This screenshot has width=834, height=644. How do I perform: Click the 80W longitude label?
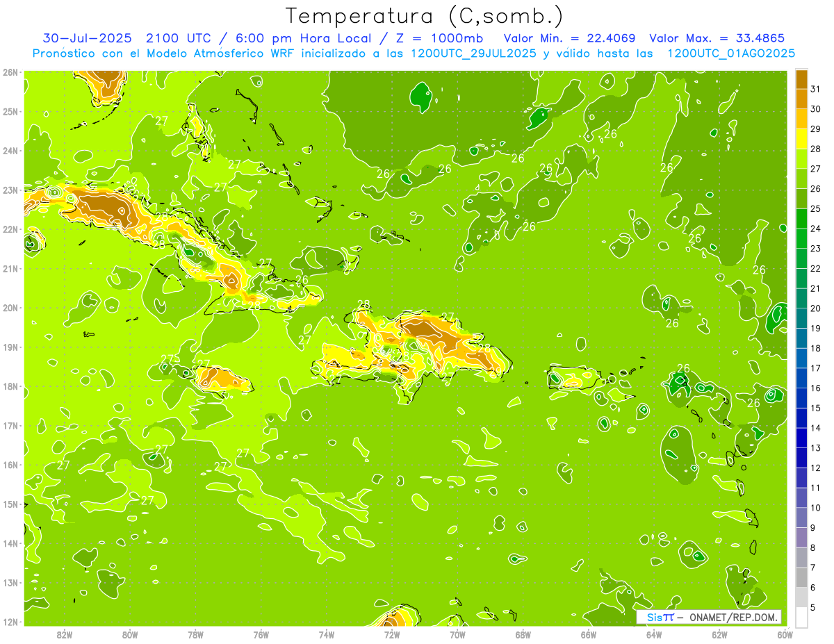130,634
